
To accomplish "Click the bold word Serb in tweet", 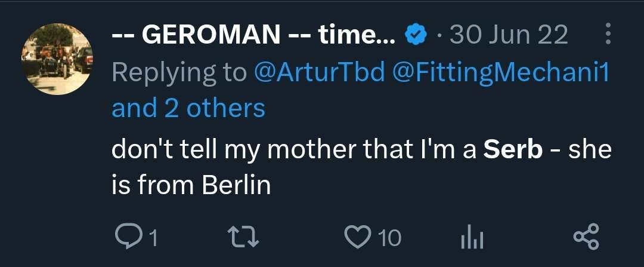I will point(513,150).
